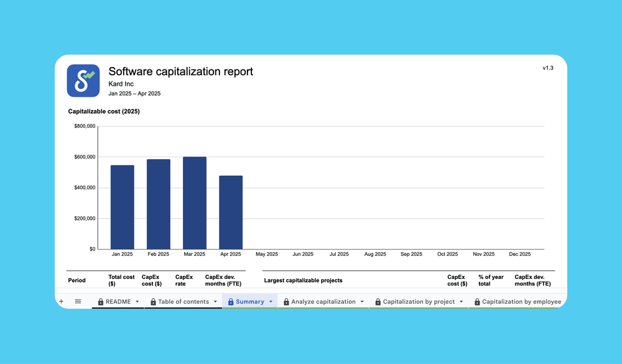
Task: Click the add new sheet plus icon
Action: click(61, 301)
